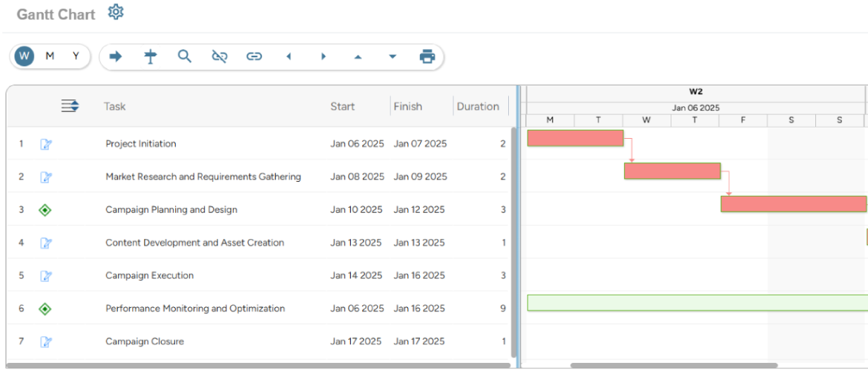This screenshot has height=371, width=868.
Task: Open Gantt Chart settings gear
Action: click(116, 12)
